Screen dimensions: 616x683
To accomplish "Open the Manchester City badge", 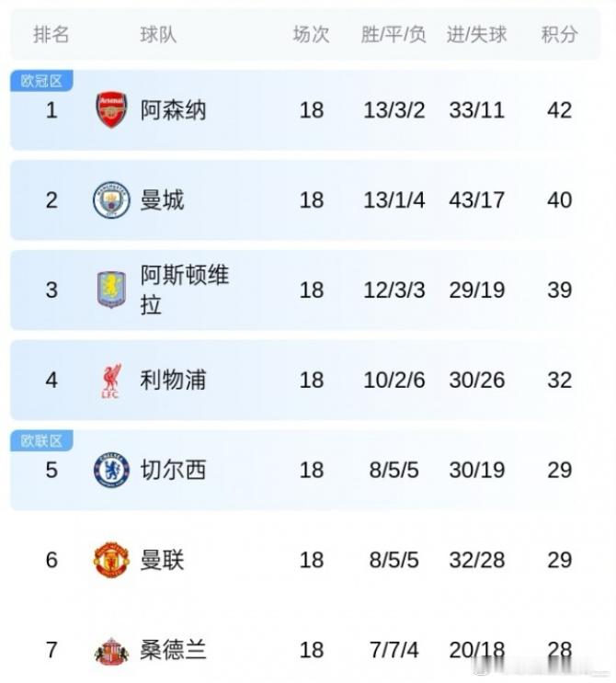I will click(x=111, y=199).
